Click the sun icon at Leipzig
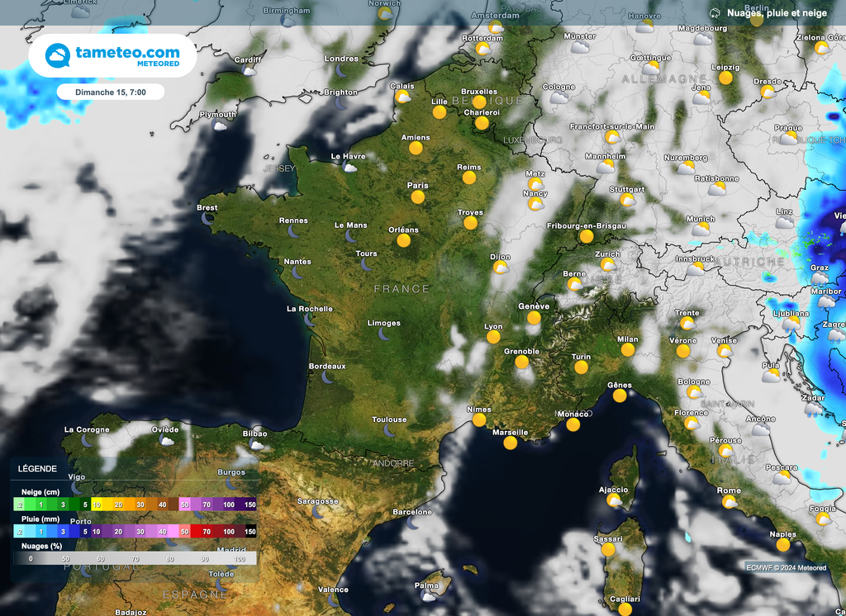 [x=725, y=78]
